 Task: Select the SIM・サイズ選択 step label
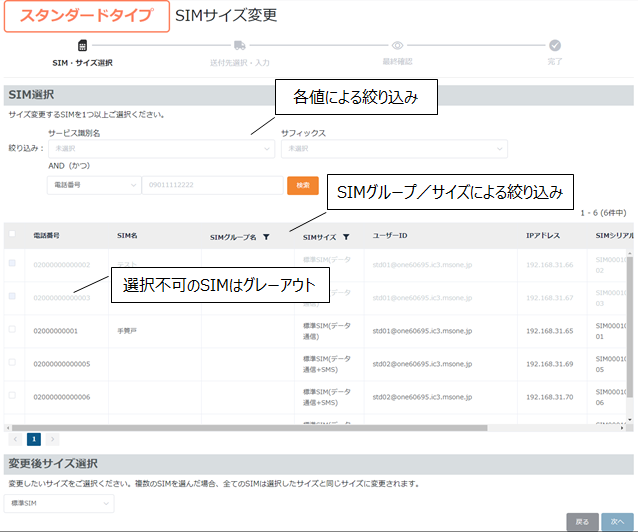coord(82,63)
